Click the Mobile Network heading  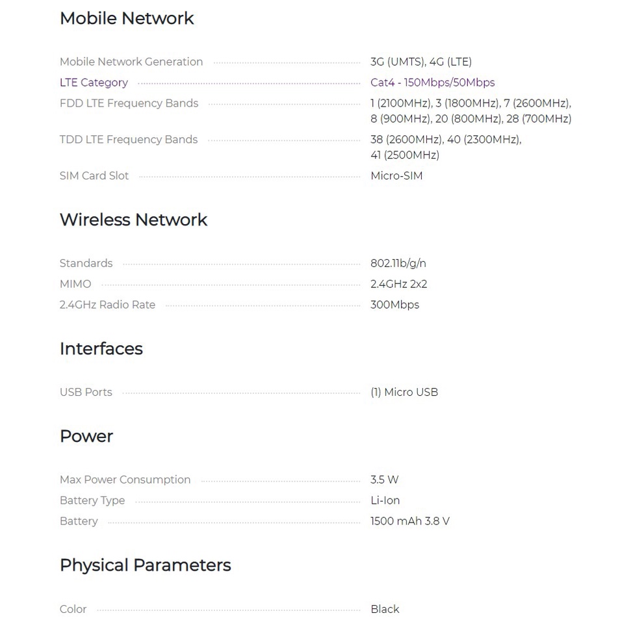point(127,18)
